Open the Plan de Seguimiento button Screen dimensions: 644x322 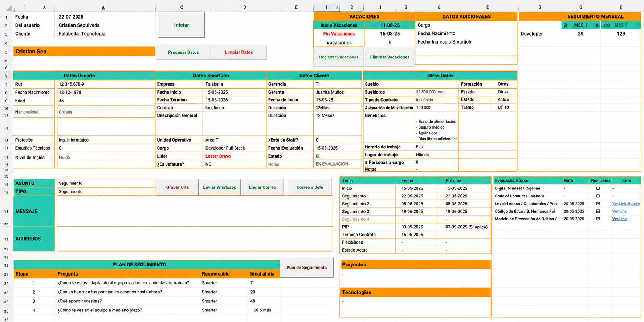(307, 268)
